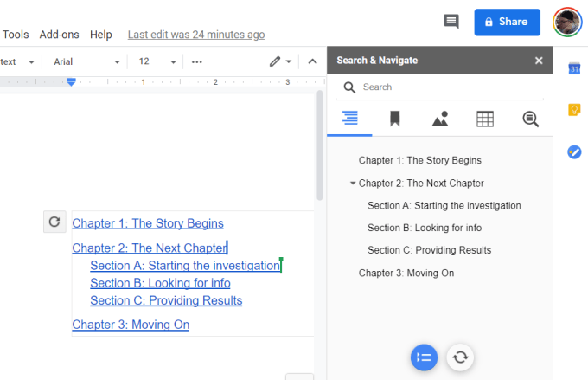The width and height of the screenshot is (588, 380).
Task: Open the Add-ons menu
Action: click(59, 35)
